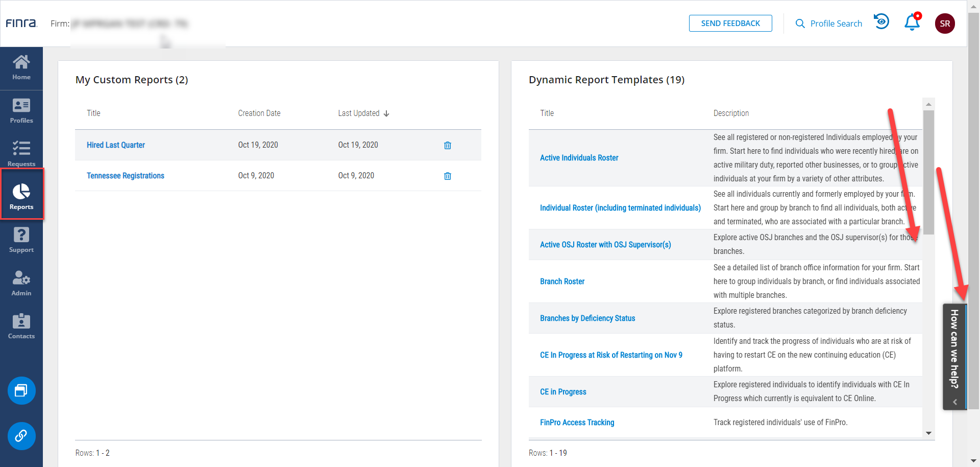Click the notifications bell icon
980x467 pixels.
click(x=912, y=23)
